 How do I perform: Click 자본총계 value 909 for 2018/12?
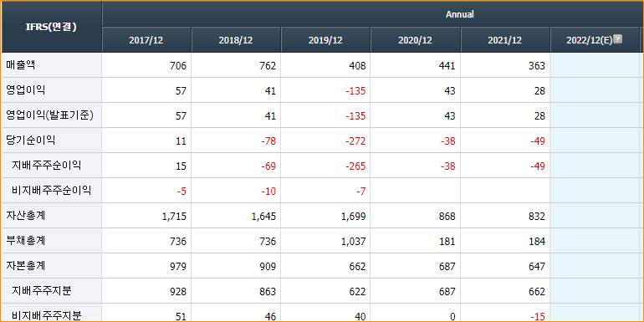point(268,266)
